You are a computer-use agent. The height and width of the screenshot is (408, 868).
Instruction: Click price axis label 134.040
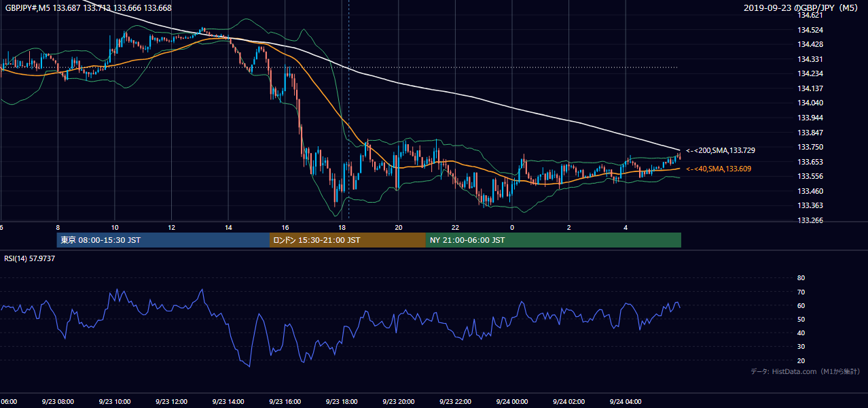click(810, 103)
